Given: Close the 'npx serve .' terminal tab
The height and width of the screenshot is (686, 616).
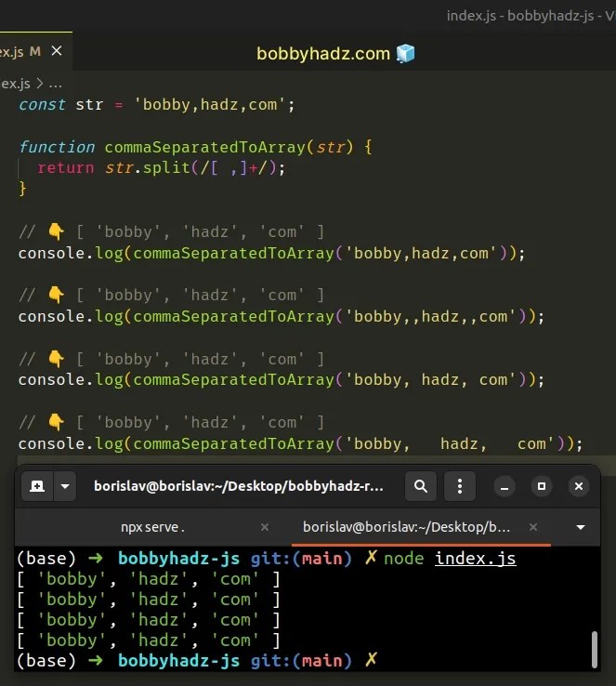Looking at the screenshot, I should pos(265,527).
